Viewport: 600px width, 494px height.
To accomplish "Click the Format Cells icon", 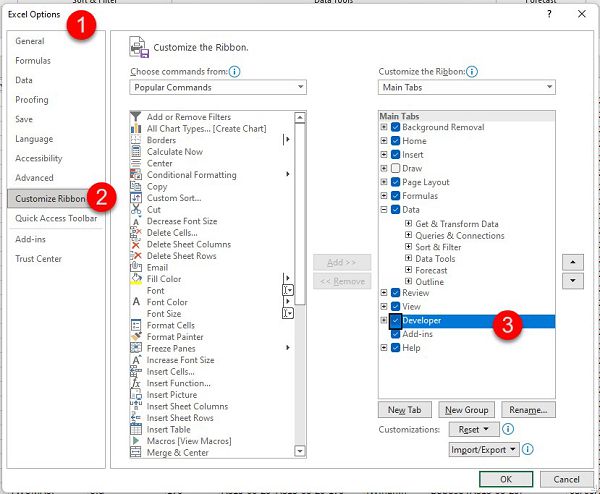I will click(135, 325).
